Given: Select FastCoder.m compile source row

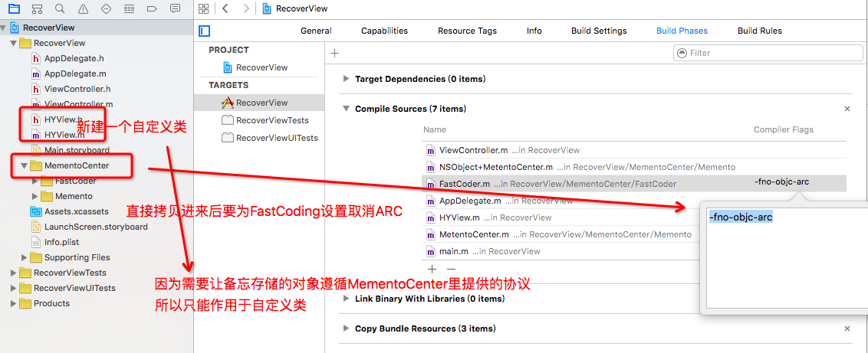Looking at the screenshot, I should click(635, 184).
